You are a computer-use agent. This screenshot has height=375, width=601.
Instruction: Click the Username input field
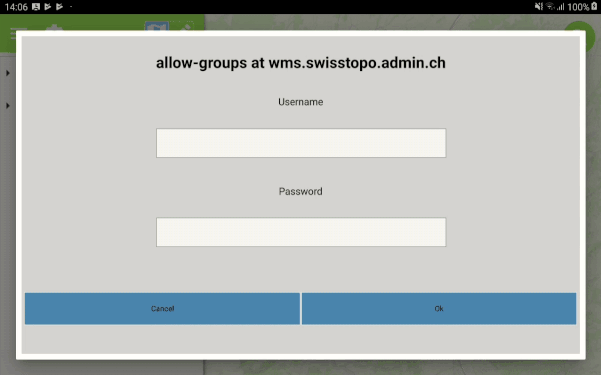[x=301, y=143]
